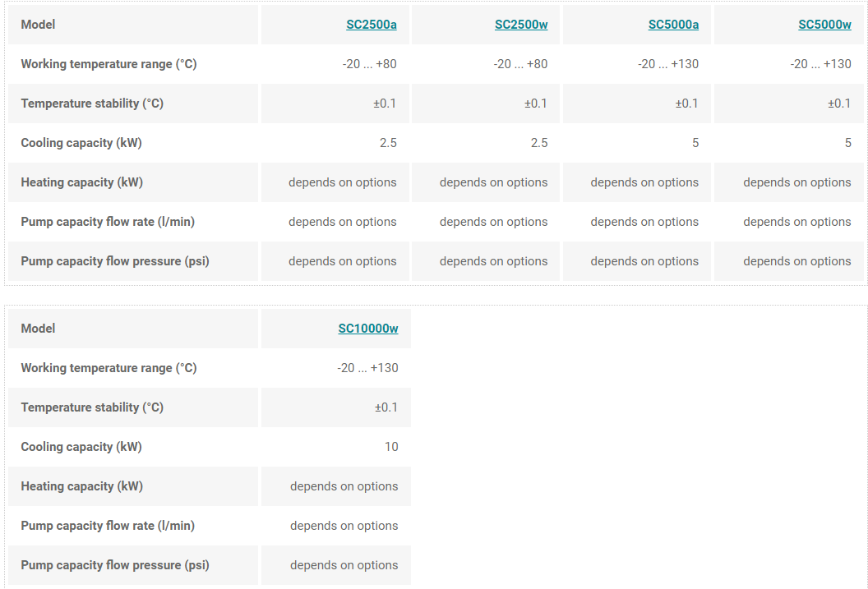
Task: Go to the SC5000w model page
Action: click(824, 25)
